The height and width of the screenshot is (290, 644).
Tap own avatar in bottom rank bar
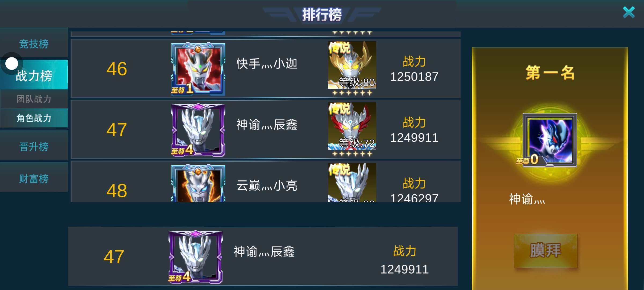[x=195, y=257]
